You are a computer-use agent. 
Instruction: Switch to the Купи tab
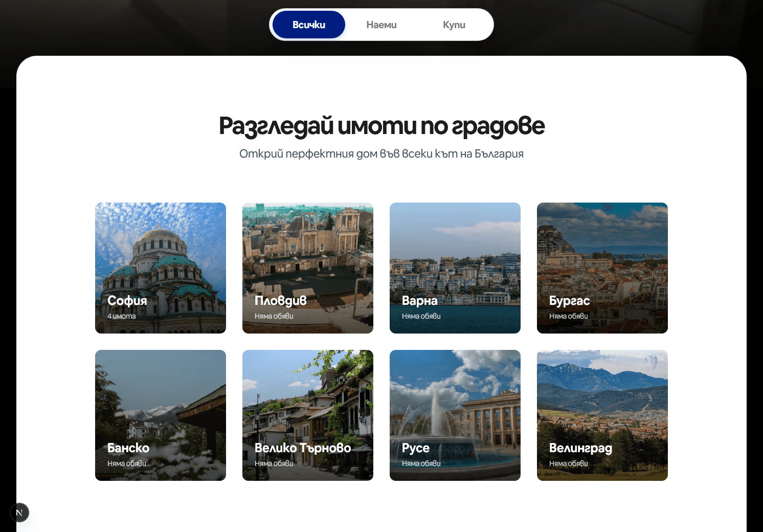tap(454, 25)
